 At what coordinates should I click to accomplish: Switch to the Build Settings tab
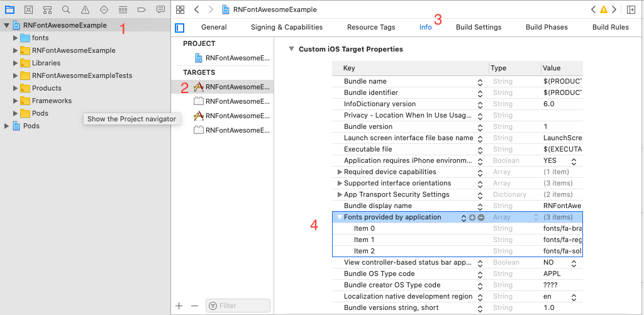(x=479, y=27)
